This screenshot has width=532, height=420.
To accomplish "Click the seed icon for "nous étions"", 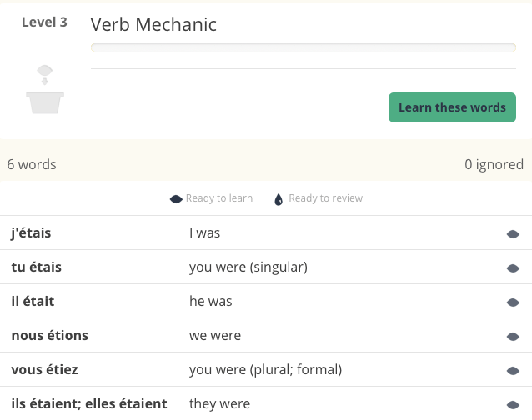I will (513, 336).
